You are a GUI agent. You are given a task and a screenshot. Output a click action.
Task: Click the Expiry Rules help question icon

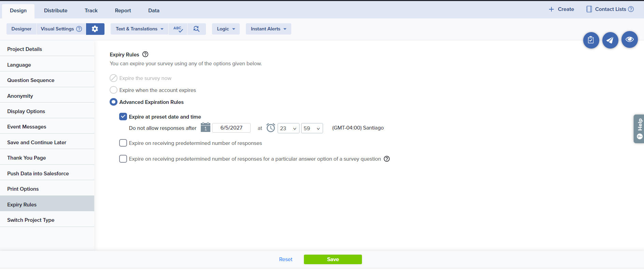click(x=145, y=54)
